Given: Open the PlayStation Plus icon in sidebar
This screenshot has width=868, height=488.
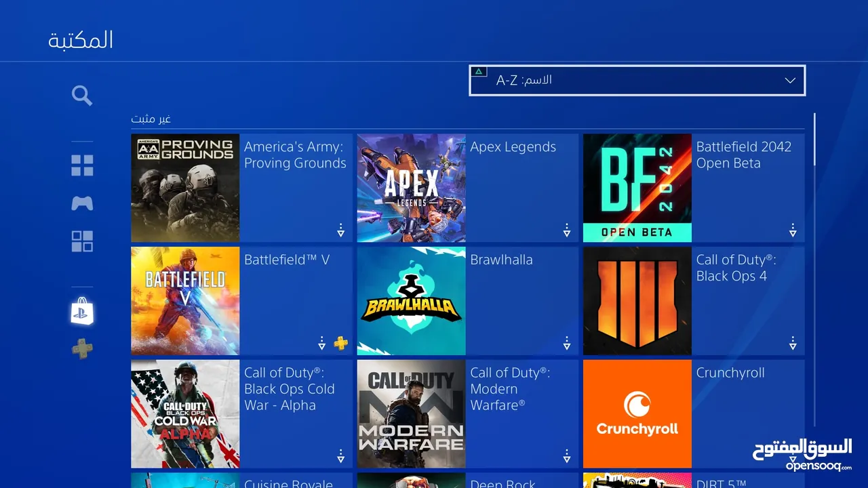Looking at the screenshot, I should (x=82, y=349).
